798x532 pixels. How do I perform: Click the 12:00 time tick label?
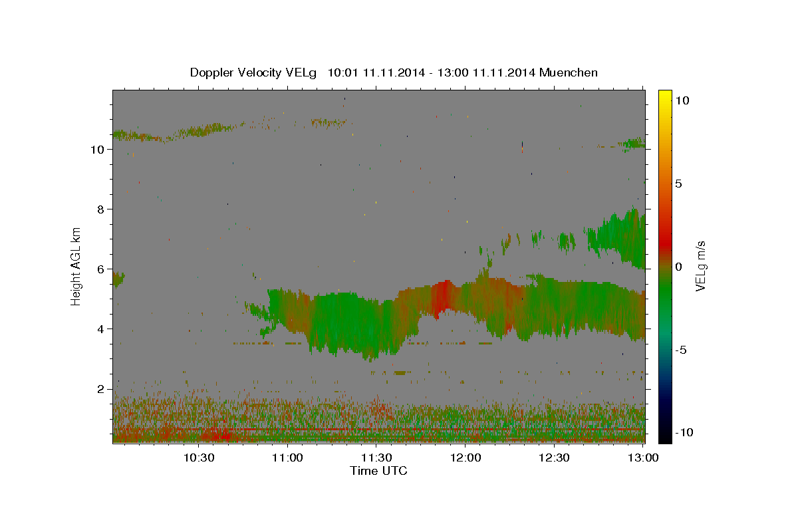coord(465,458)
